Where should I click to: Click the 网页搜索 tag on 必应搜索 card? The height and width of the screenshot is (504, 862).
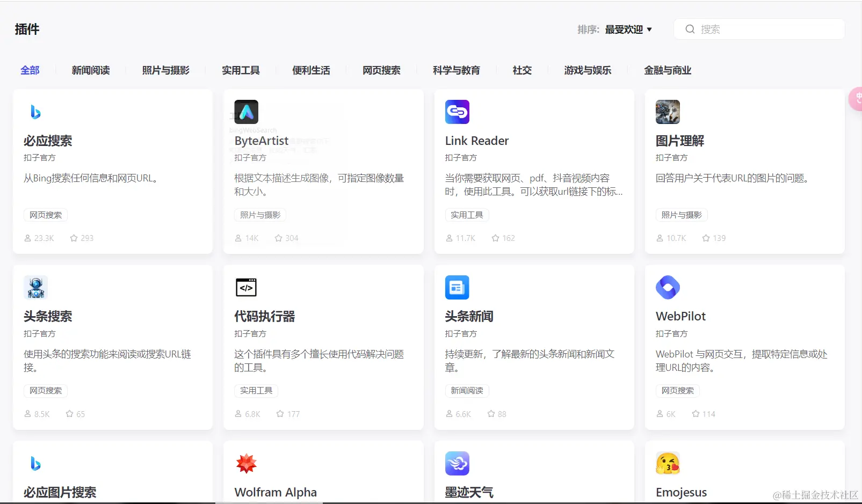tap(46, 215)
